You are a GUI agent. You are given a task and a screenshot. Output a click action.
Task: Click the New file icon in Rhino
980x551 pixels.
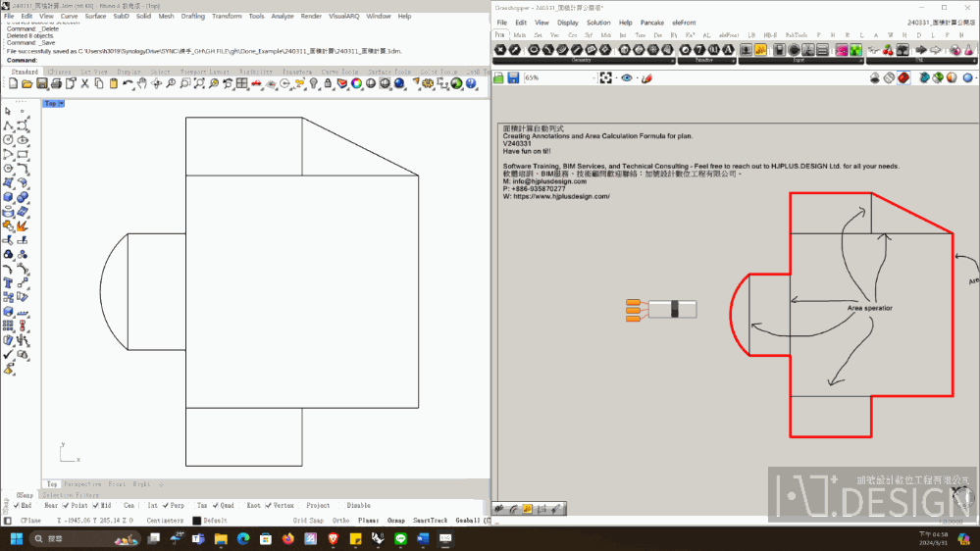click(x=13, y=83)
